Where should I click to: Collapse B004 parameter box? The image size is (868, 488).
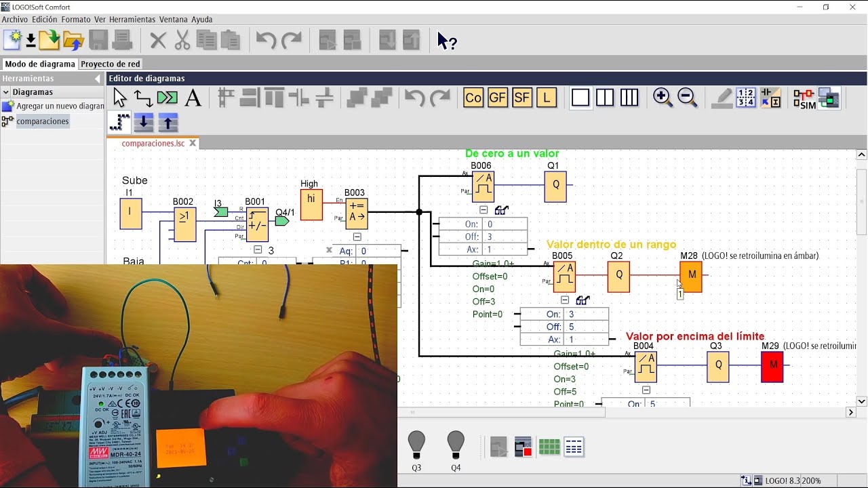pos(646,390)
